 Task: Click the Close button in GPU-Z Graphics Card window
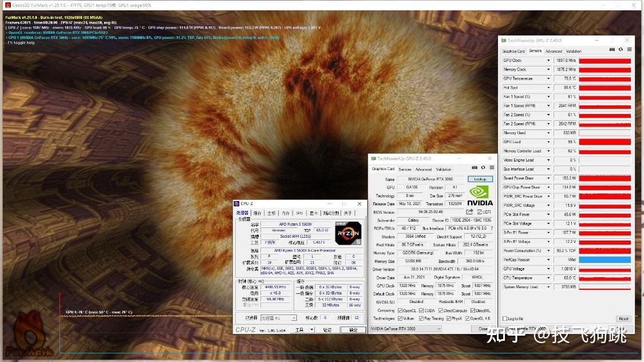click(x=483, y=329)
